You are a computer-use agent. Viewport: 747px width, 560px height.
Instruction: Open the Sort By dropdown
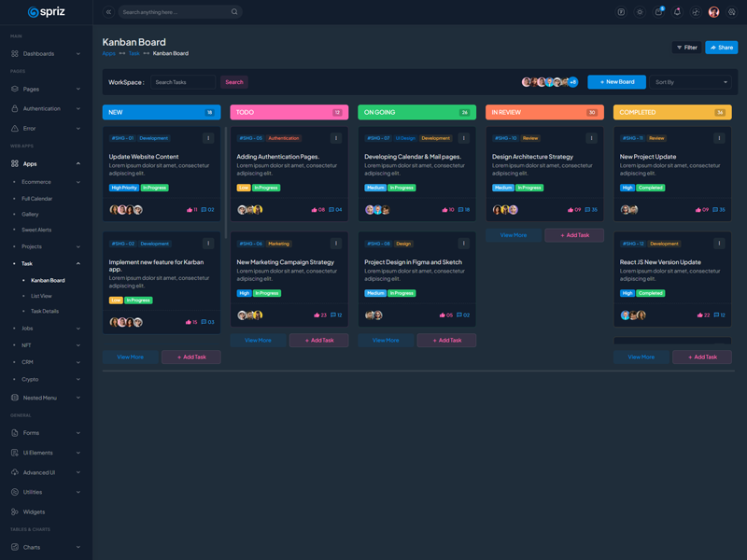[691, 82]
